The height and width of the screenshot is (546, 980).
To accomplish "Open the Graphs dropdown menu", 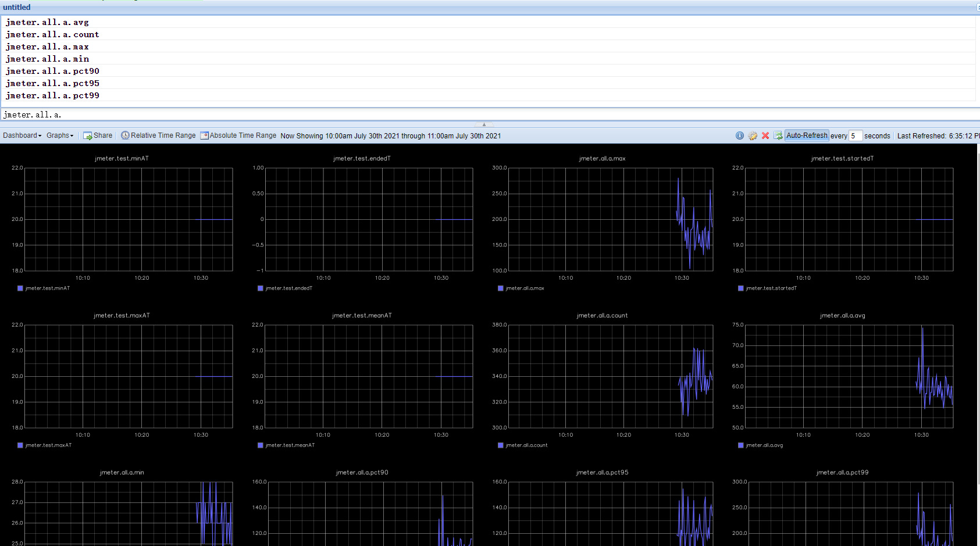I will pyautogui.click(x=60, y=135).
